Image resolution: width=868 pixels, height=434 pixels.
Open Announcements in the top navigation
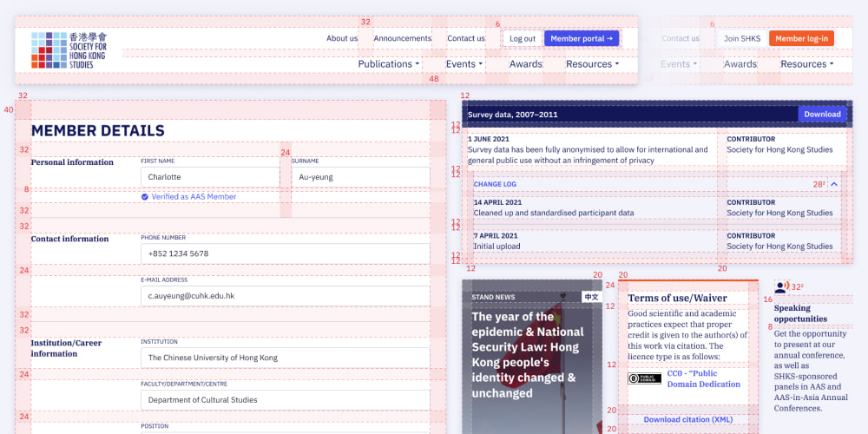tap(402, 38)
